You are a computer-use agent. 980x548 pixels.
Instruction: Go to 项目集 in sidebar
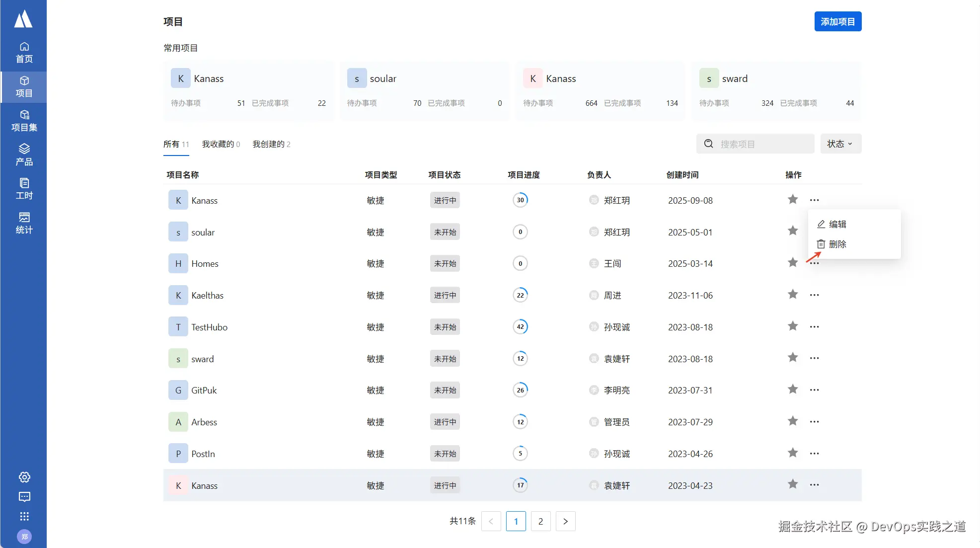coord(24,121)
